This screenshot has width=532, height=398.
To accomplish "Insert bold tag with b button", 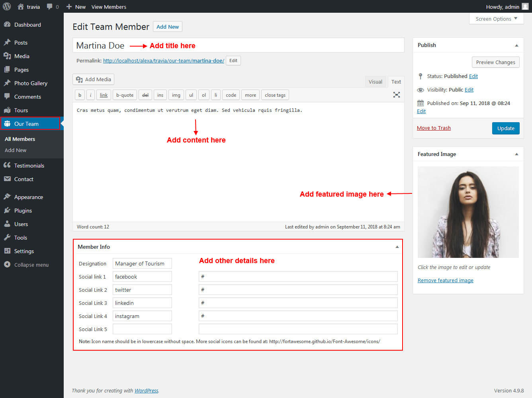I will 80,95.
